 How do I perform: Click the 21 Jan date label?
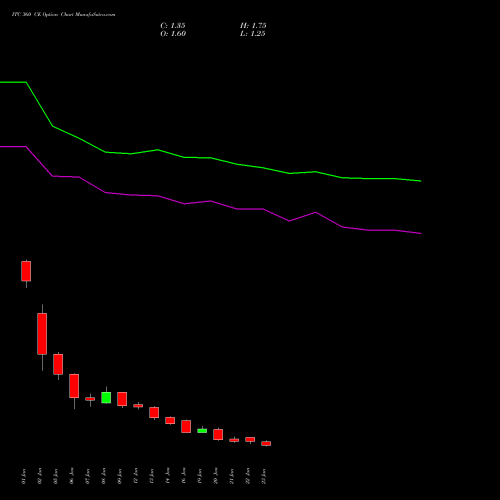tap(232, 476)
